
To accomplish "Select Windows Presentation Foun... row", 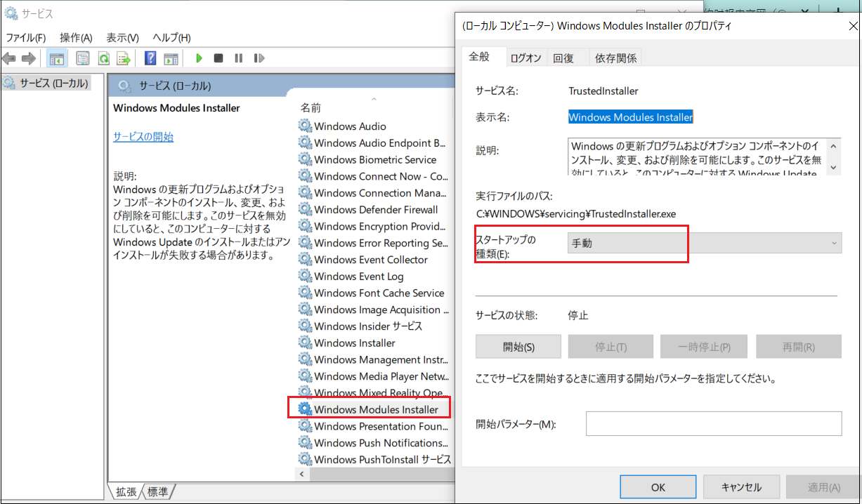I will point(374,426).
